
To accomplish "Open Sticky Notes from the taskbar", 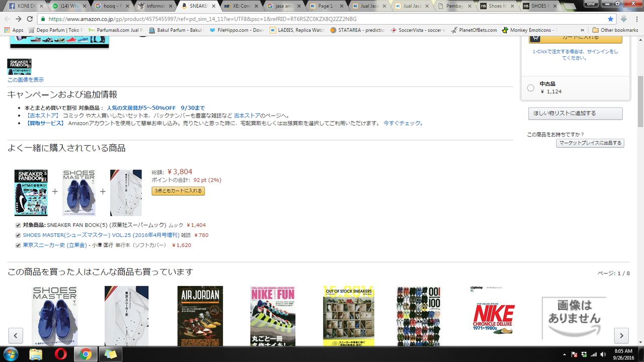I will tap(110, 354).
